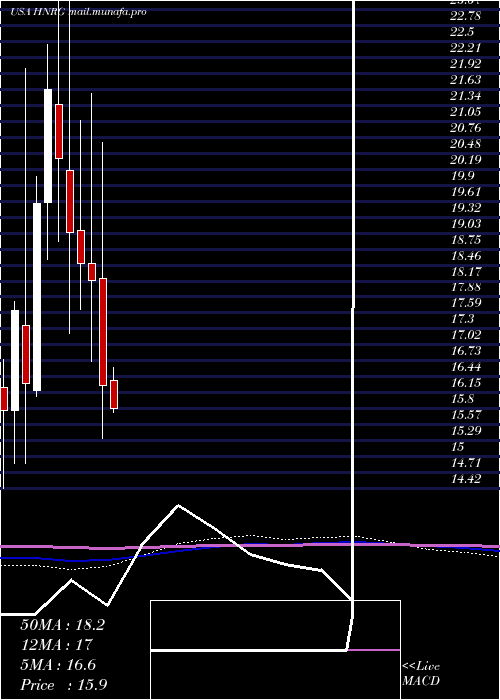Click the 21.34 axis value
This screenshot has width=500, height=700.
click(x=466, y=96)
